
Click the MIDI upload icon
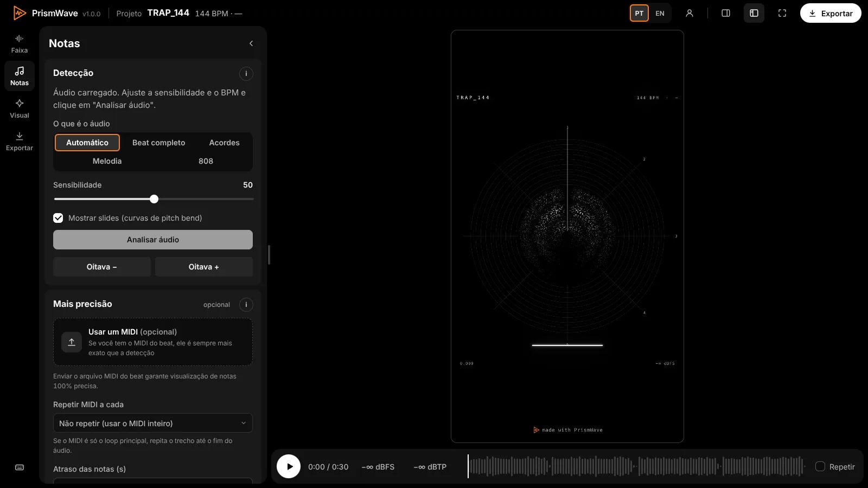coord(72,342)
